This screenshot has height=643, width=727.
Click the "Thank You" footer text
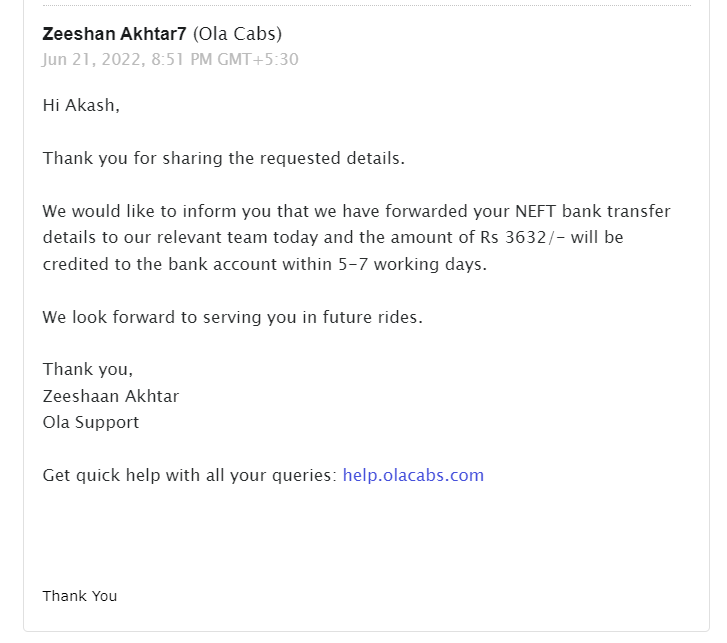click(x=80, y=596)
